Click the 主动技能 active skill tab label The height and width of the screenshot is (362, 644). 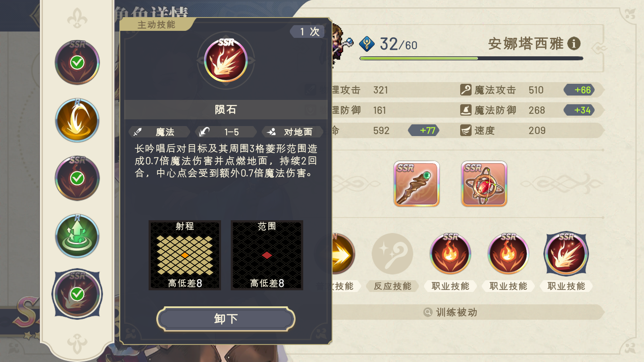[156, 25]
